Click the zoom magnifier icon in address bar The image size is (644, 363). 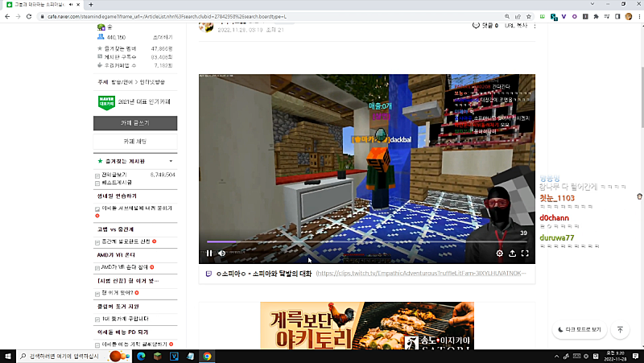point(507,16)
